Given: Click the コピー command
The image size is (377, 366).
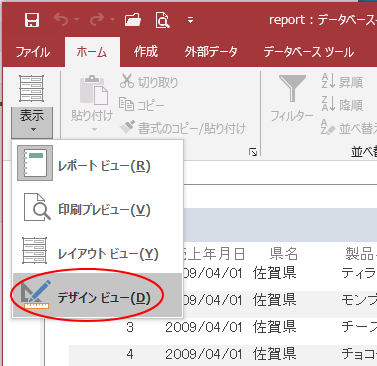Looking at the screenshot, I should pyautogui.click(x=142, y=105).
